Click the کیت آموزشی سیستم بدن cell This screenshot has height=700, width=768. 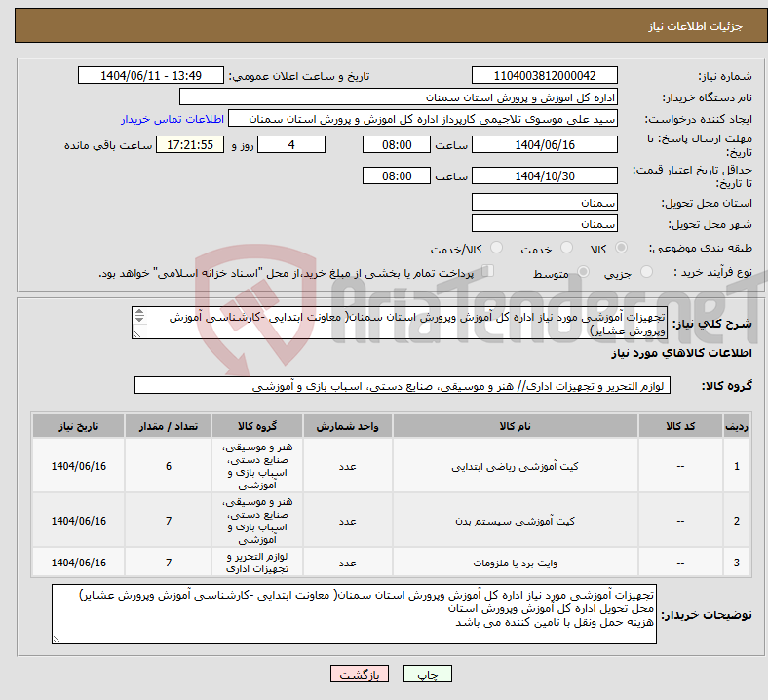point(515,521)
